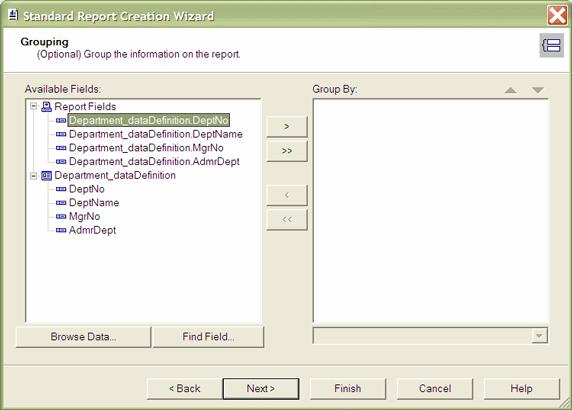
Task: Click field icon beside Department_dataDefinition.DeptName
Action: click(61, 134)
